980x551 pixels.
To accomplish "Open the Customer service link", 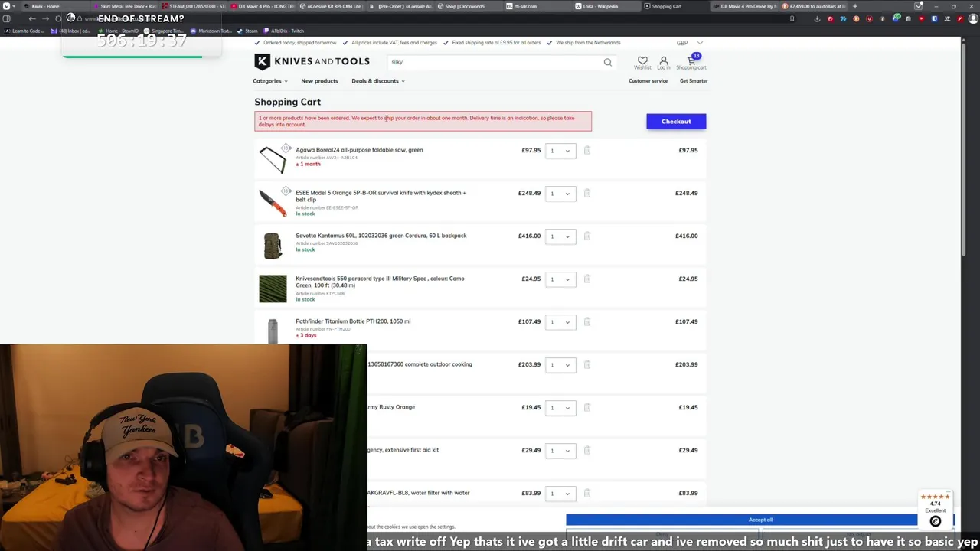I will [648, 81].
